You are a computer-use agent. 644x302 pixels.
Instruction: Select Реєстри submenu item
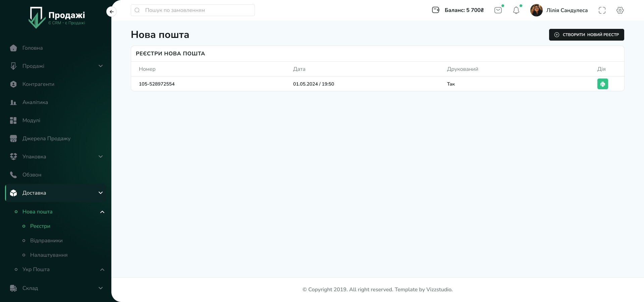point(40,226)
